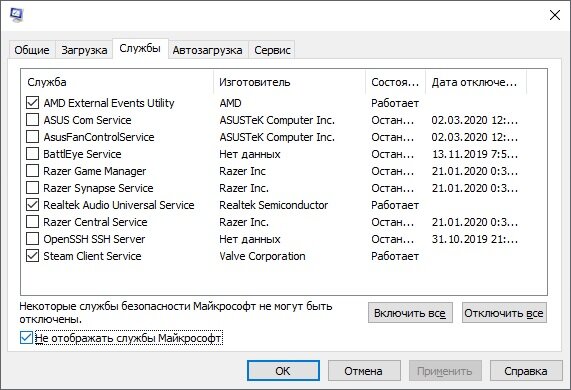The image size is (571, 390).
Task: Click the Отмена button
Action: [364, 371]
